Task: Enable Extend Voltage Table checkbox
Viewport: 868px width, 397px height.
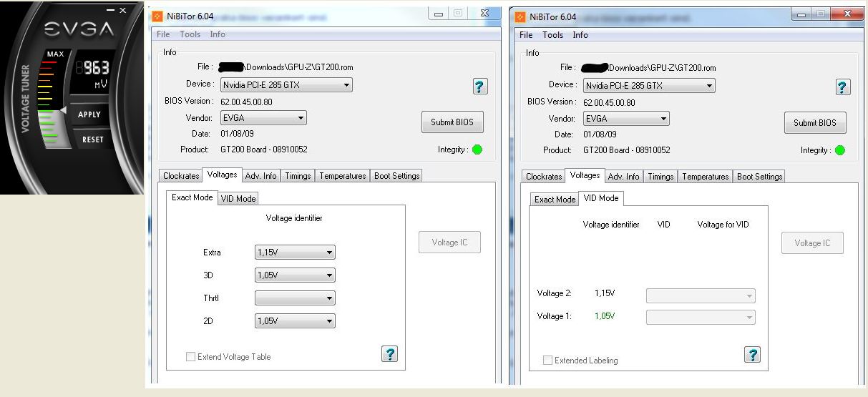Action: coord(190,356)
